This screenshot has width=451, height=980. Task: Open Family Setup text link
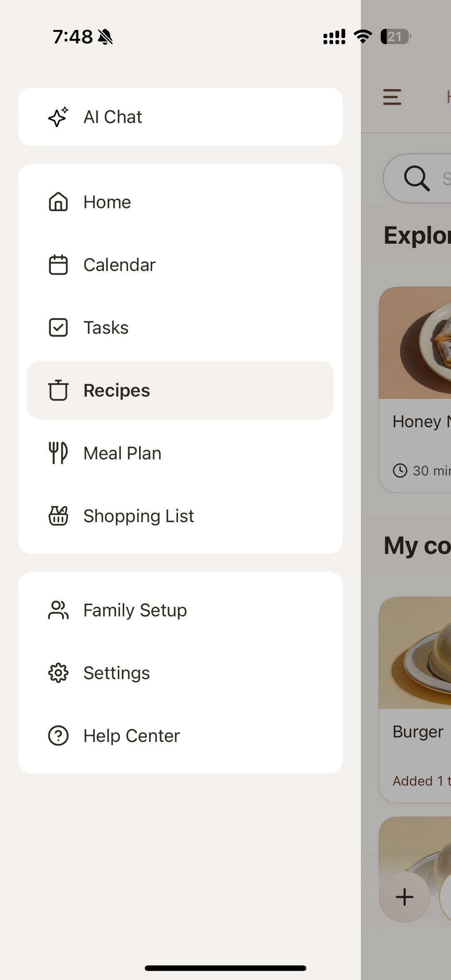(x=135, y=610)
